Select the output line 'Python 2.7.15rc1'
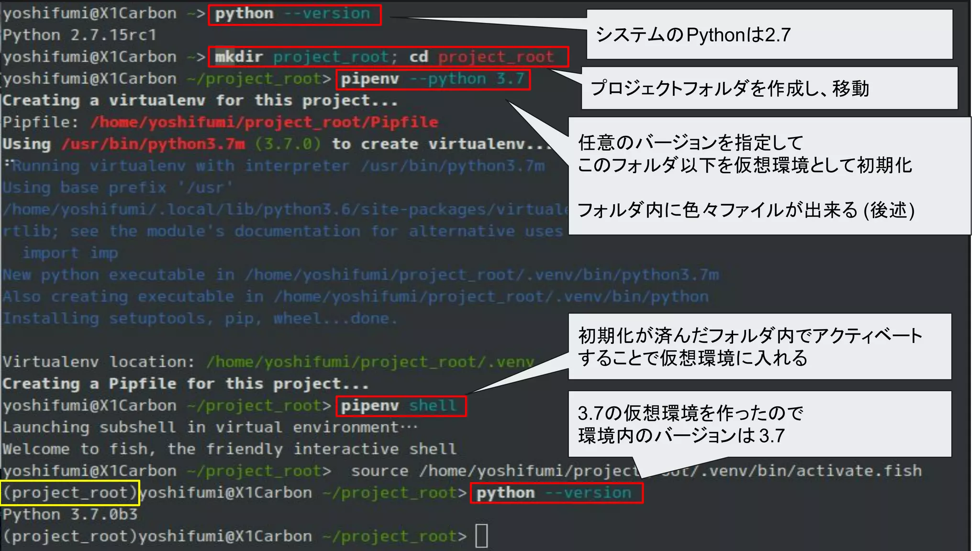The height and width of the screenshot is (551, 980). pos(79,35)
